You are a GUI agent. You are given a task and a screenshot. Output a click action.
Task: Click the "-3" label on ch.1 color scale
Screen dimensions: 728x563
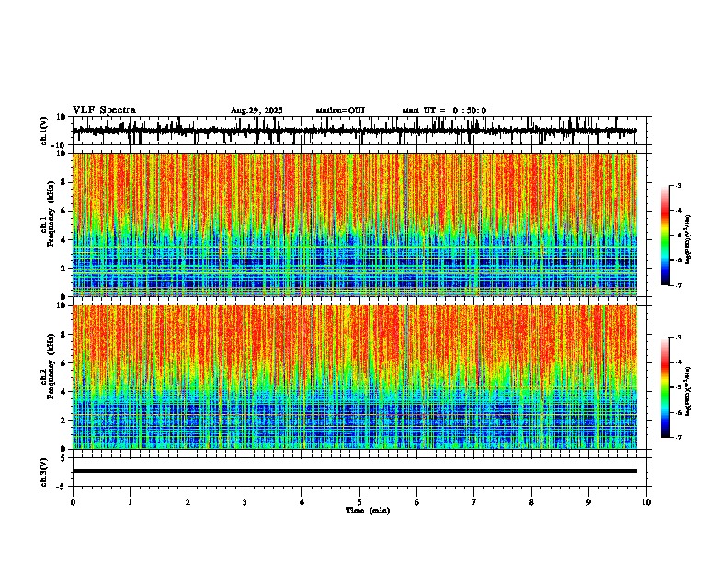click(x=678, y=185)
